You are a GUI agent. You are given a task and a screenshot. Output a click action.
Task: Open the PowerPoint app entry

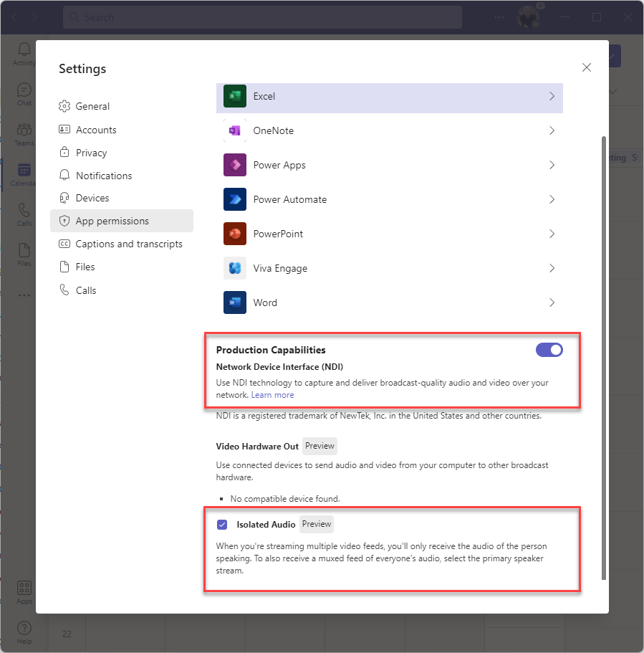pos(390,234)
